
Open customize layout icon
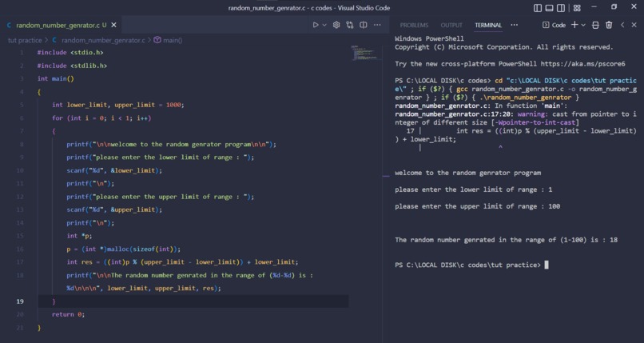[x=577, y=8]
